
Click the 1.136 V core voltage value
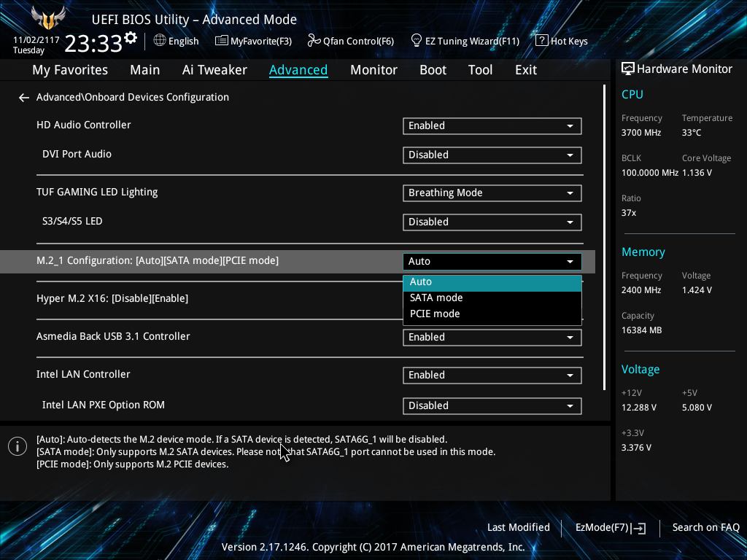(x=697, y=173)
